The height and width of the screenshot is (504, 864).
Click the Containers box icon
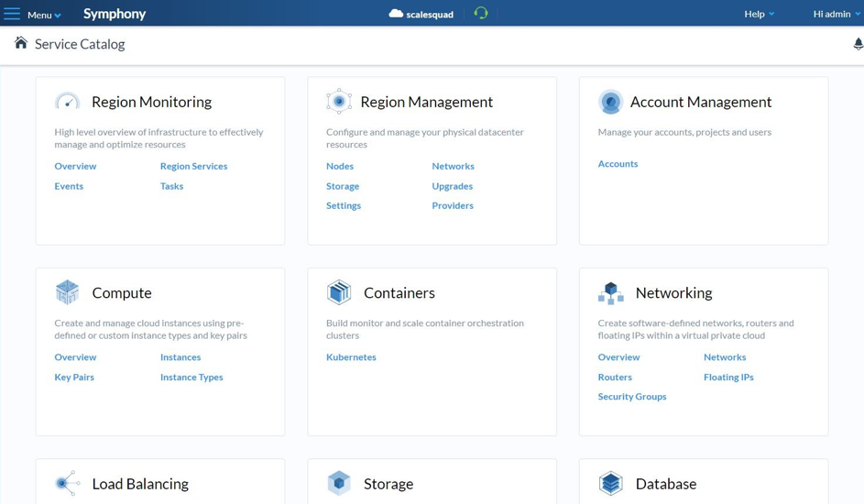tap(339, 292)
